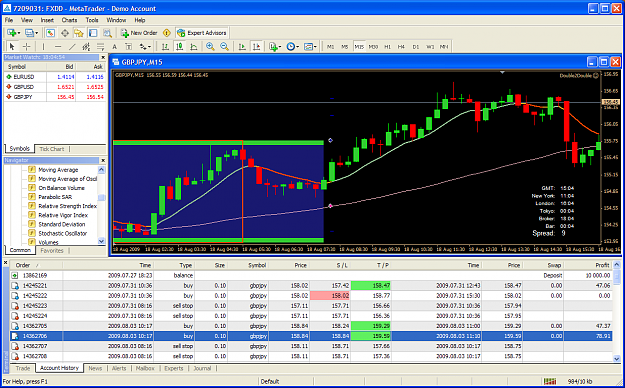
Task: Click the Periods clock icon
Action: [291, 47]
